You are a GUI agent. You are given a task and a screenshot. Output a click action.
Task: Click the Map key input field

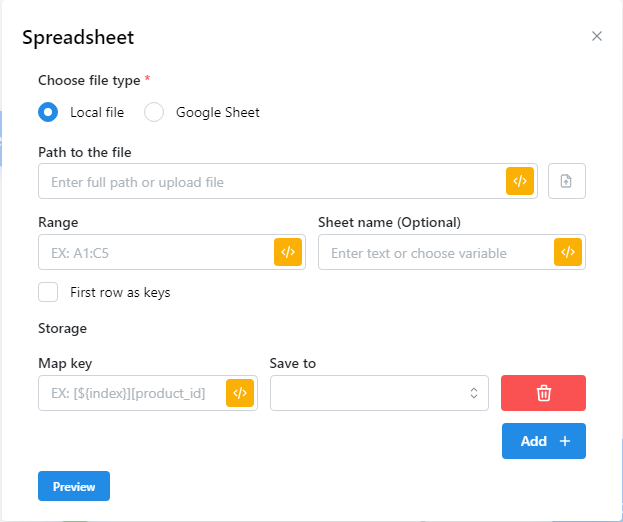click(130, 393)
